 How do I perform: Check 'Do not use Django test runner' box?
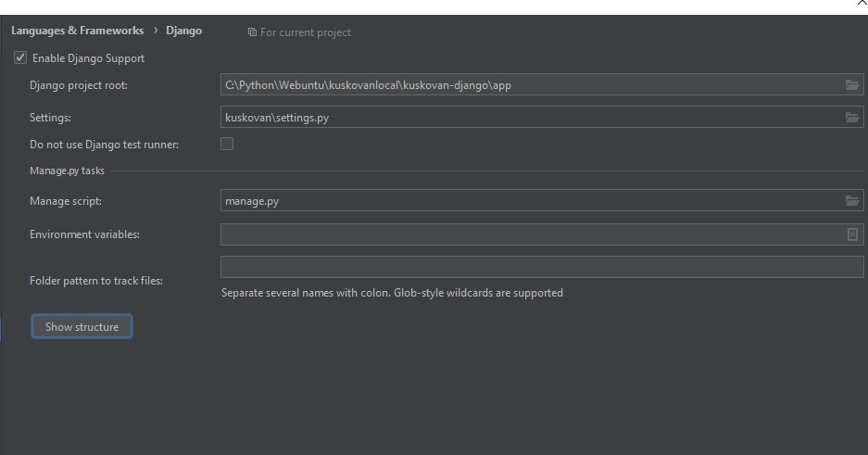point(227,144)
